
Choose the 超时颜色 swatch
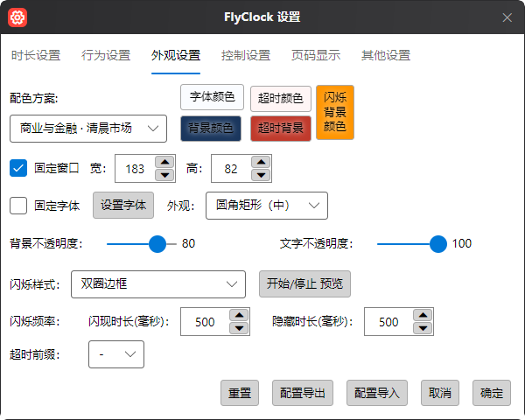click(x=281, y=99)
